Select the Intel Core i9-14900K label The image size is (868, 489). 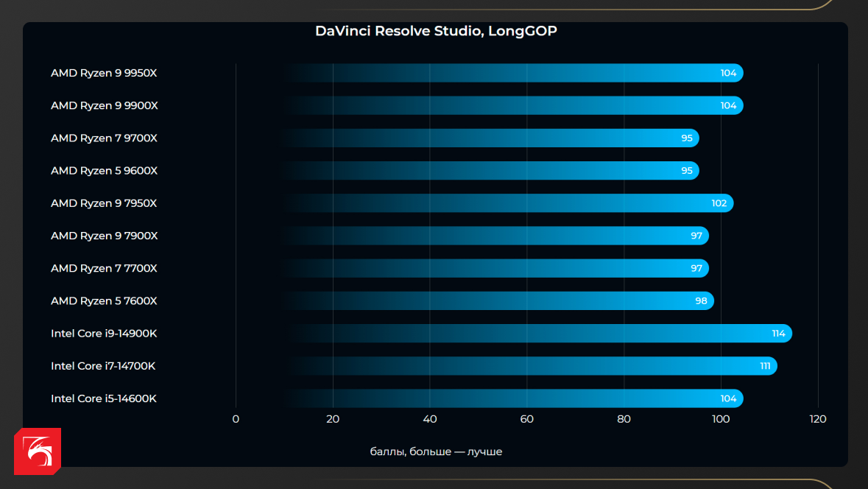pos(104,334)
